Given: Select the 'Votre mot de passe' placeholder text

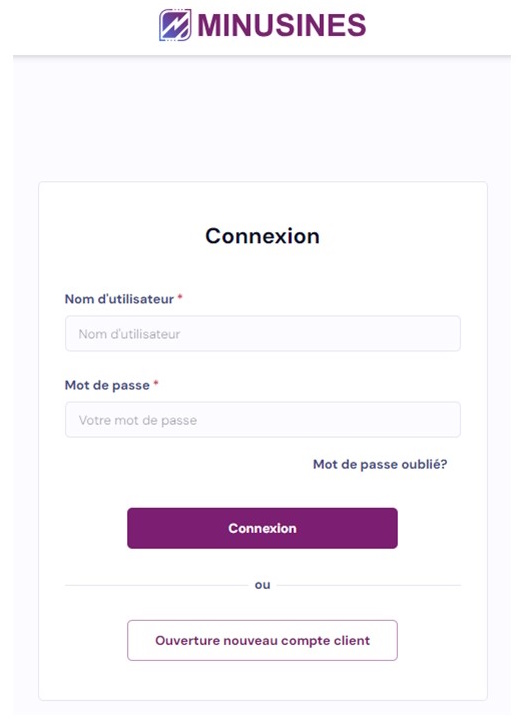Looking at the screenshot, I should [138, 420].
